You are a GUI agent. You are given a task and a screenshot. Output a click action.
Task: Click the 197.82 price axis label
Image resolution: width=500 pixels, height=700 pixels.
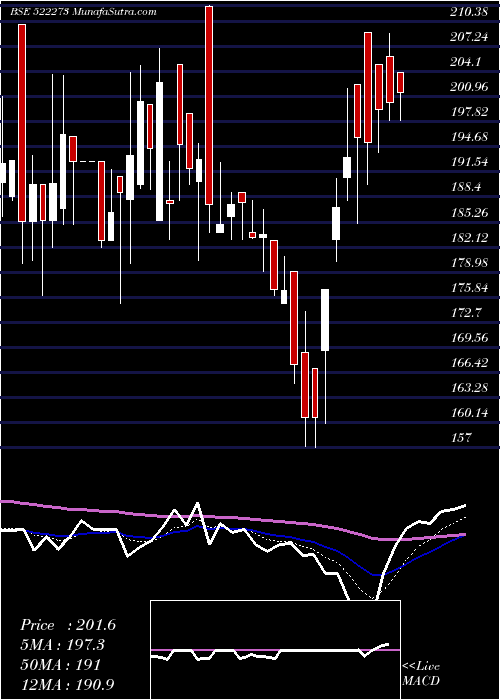469,112
